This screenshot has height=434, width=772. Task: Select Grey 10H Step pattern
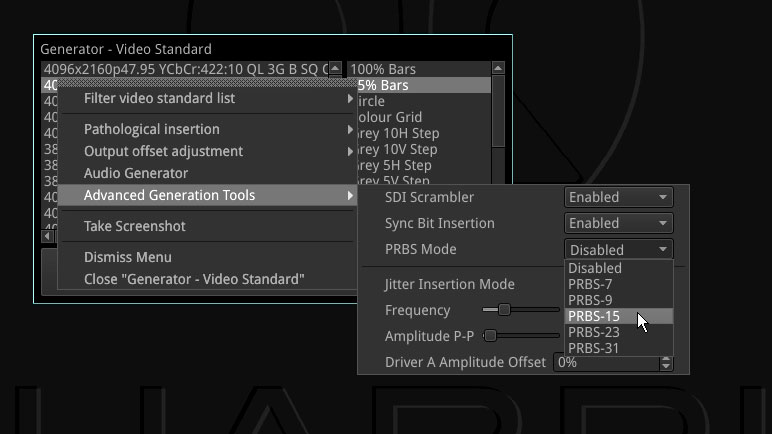tap(423, 134)
